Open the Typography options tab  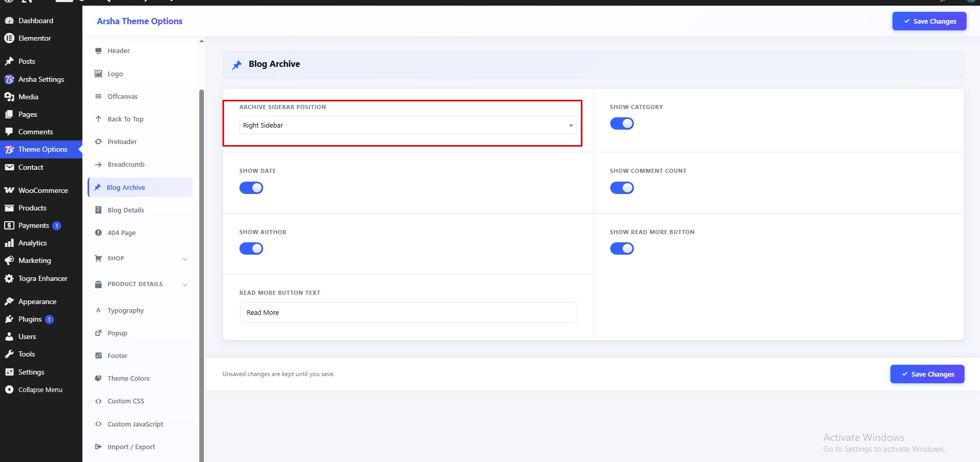[140, 310]
